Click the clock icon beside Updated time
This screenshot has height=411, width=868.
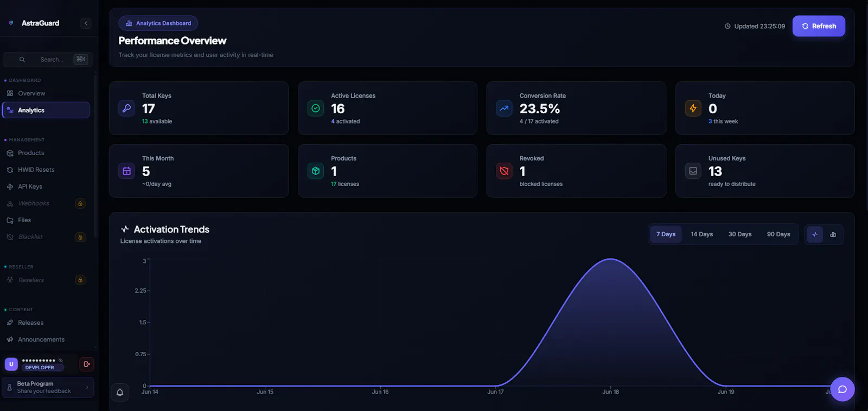pyautogui.click(x=727, y=26)
